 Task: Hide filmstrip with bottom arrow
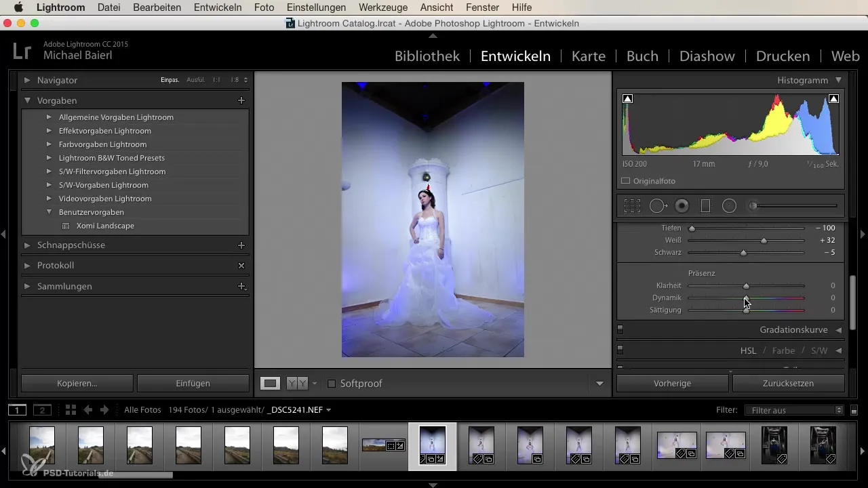pyautogui.click(x=433, y=485)
